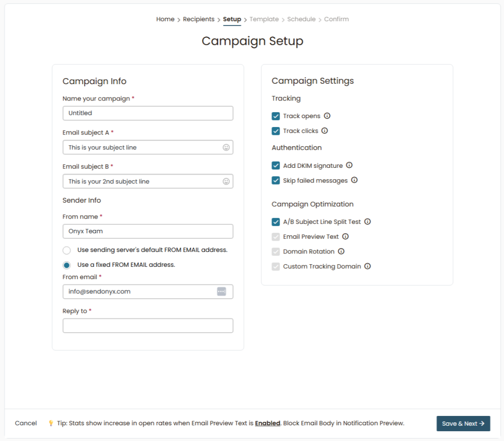Image resolution: width=504 pixels, height=441 pixels.
Task: Click info icon beside Add DKIM signature
Action: point(349,165)
